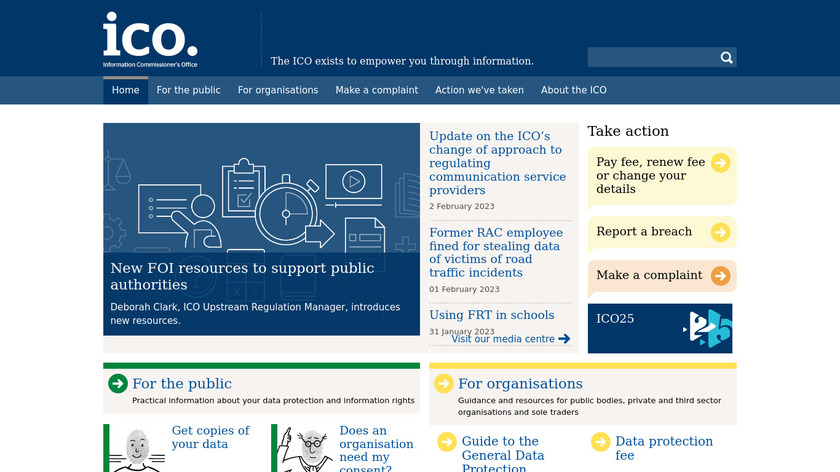
Task: Read Former RAC employee fined article
Action: [496, 252]
